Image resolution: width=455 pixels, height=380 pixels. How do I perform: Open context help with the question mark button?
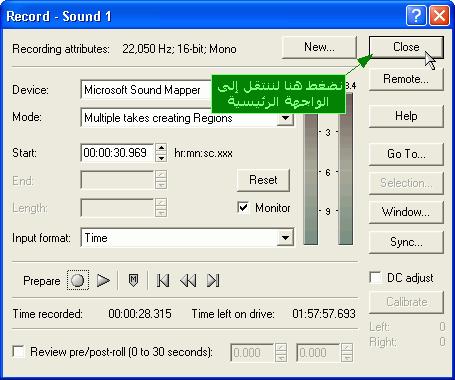click(416, 16)
